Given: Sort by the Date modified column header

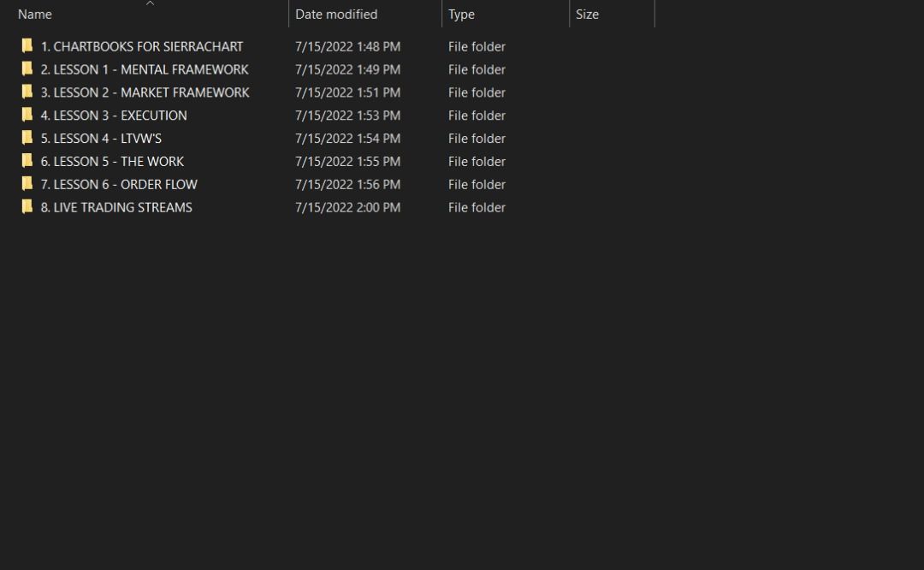Looking at the screenshot, I should [x=336, y=15].
